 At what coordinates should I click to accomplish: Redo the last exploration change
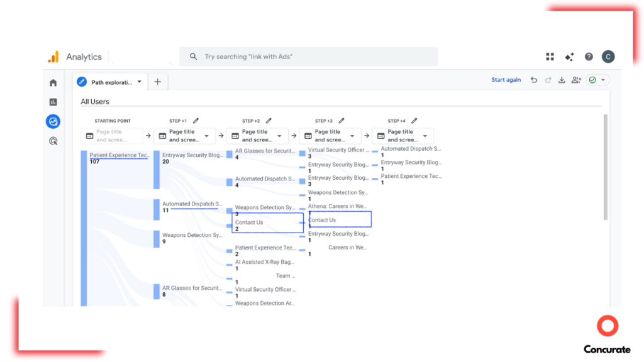tap(548, 80)
